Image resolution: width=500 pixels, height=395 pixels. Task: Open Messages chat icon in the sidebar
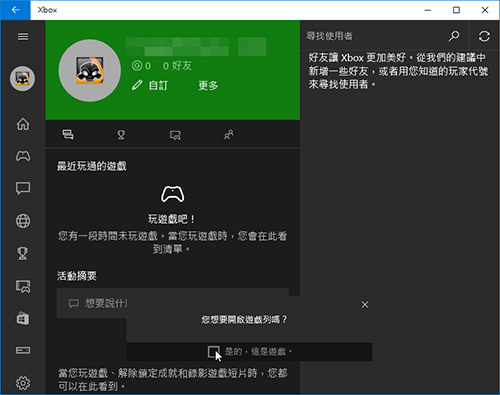(x=23, y=188)
